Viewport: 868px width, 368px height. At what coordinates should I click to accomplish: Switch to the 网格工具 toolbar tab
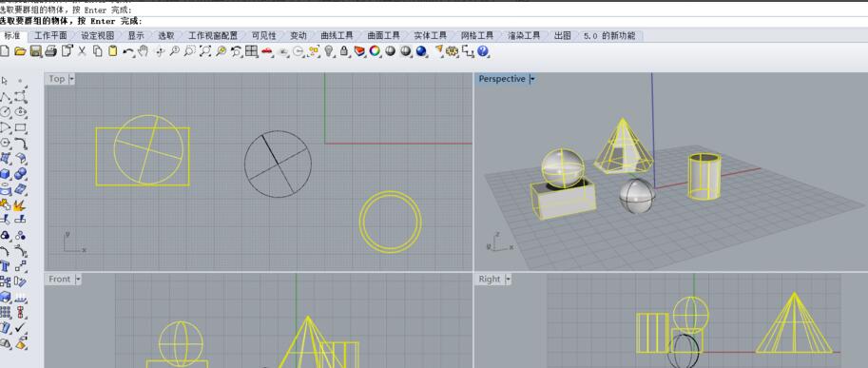(x=477, y=35)
